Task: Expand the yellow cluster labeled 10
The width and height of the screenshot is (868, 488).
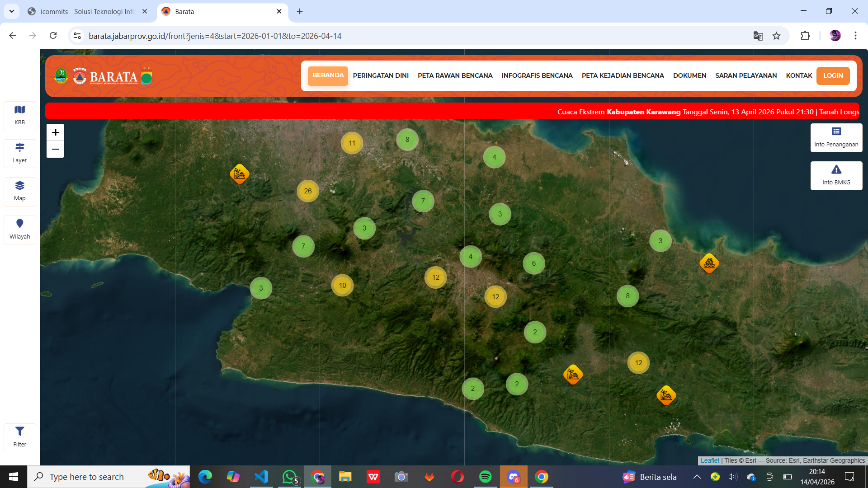Action: tap(342, 286)
